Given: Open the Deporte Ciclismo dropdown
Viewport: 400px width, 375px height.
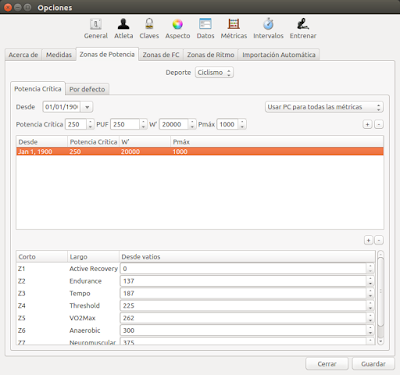Looking at the screenshot, I should pos(214,72).
